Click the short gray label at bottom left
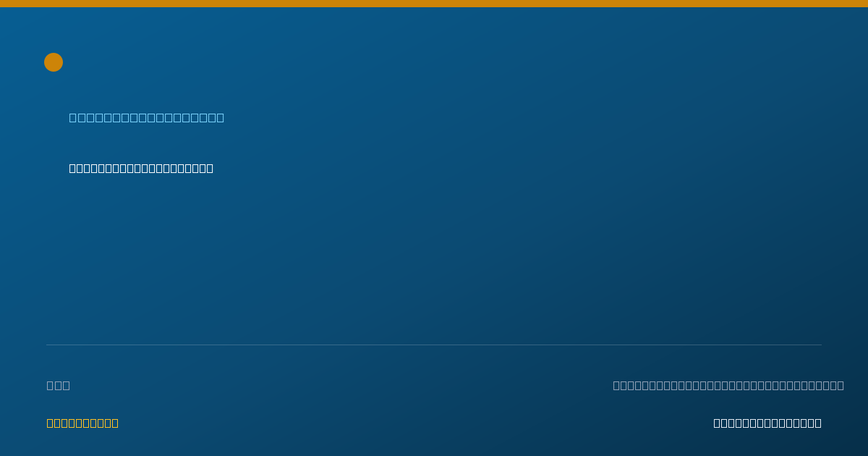Viewport: 868px width, 456px height. (59, 385)
